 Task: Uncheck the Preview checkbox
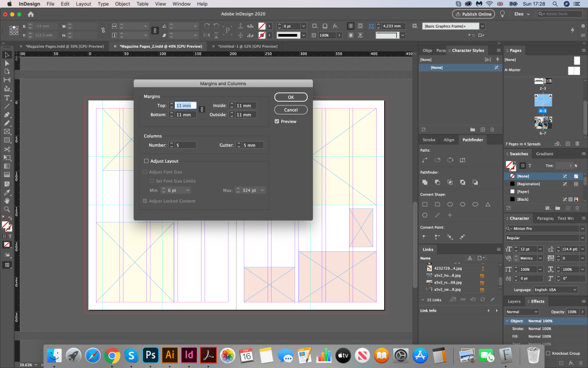coord(277,121)
